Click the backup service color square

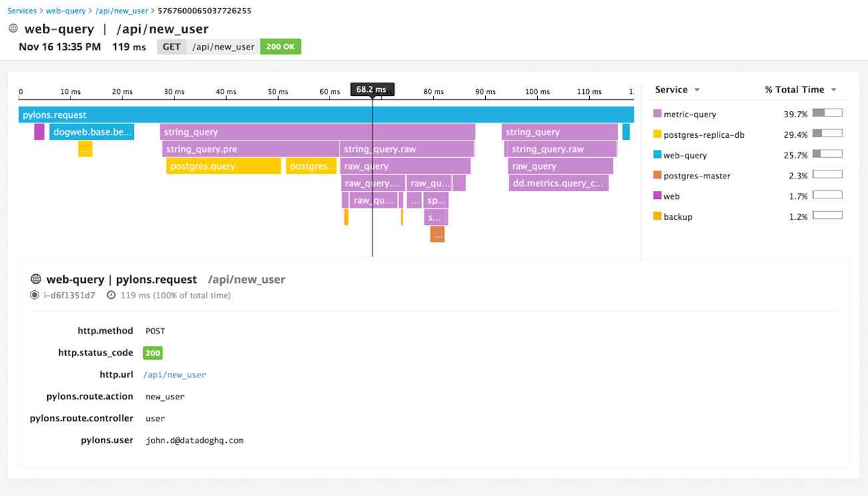point(658,216)
